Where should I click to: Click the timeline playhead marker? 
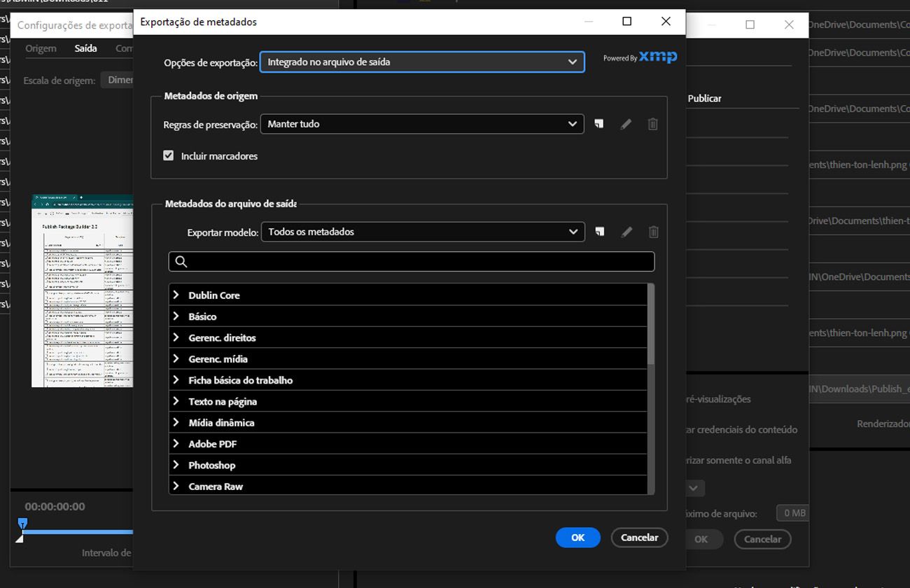click(x=22, y=523)
